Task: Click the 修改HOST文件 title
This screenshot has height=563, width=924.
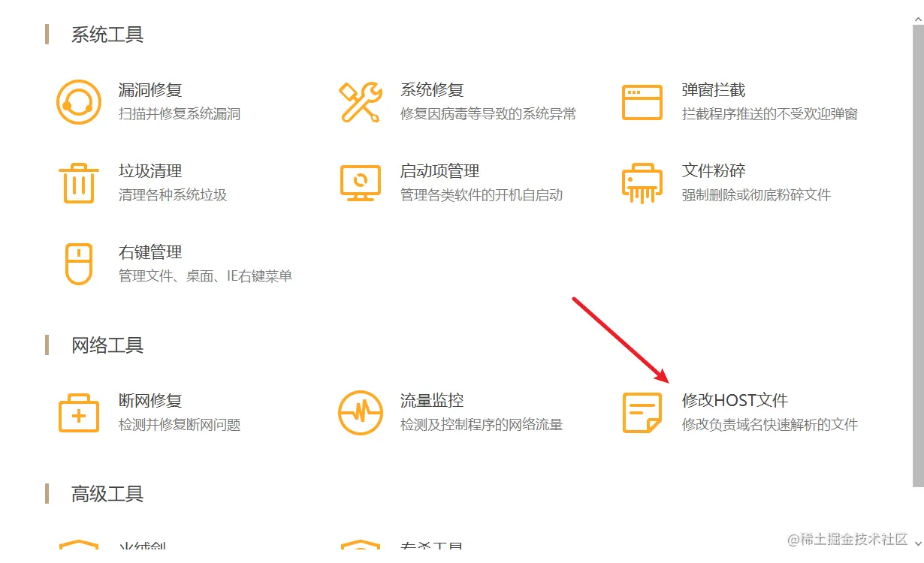Action: (x=735, y=401)
